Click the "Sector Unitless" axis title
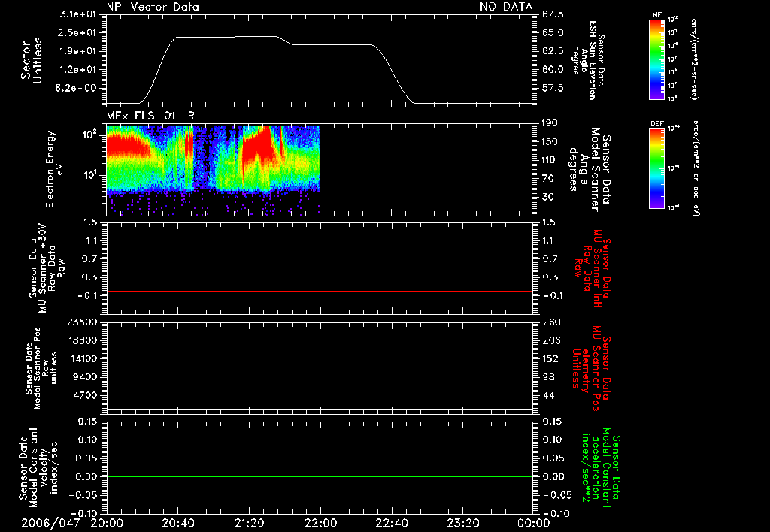This screenshot has width=770, height=532. coord(32,60)
